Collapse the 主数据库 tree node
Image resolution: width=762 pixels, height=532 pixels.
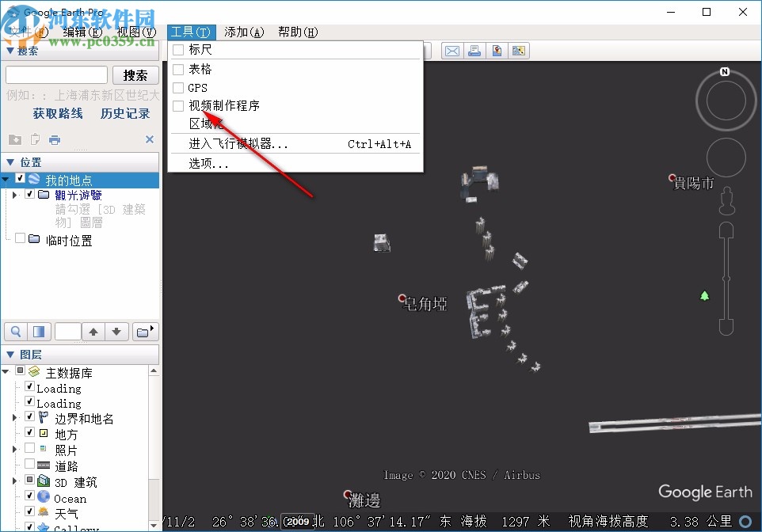coord(6,371)
